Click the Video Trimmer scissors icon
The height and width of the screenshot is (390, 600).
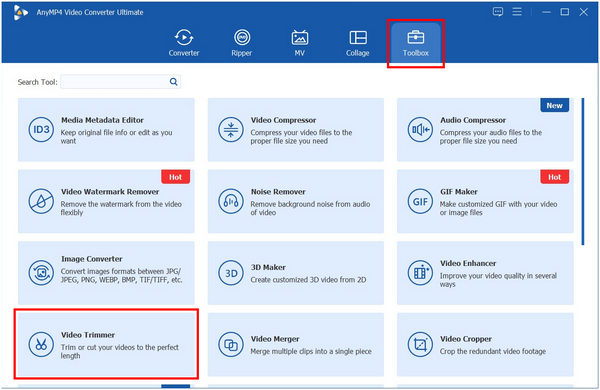pyautogui.click(x=41, y=344)
